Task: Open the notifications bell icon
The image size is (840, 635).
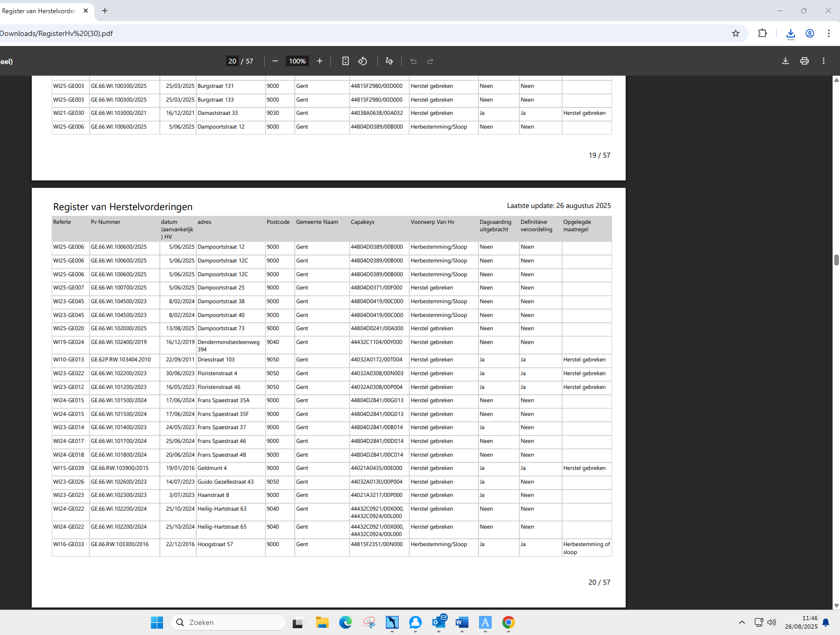Action: (x=826, y=623)
